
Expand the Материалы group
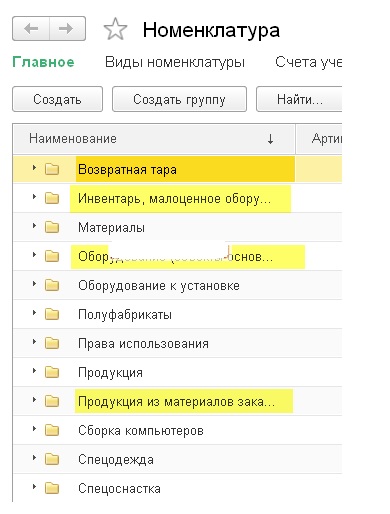pyautogui.click(x=34, y=225)
